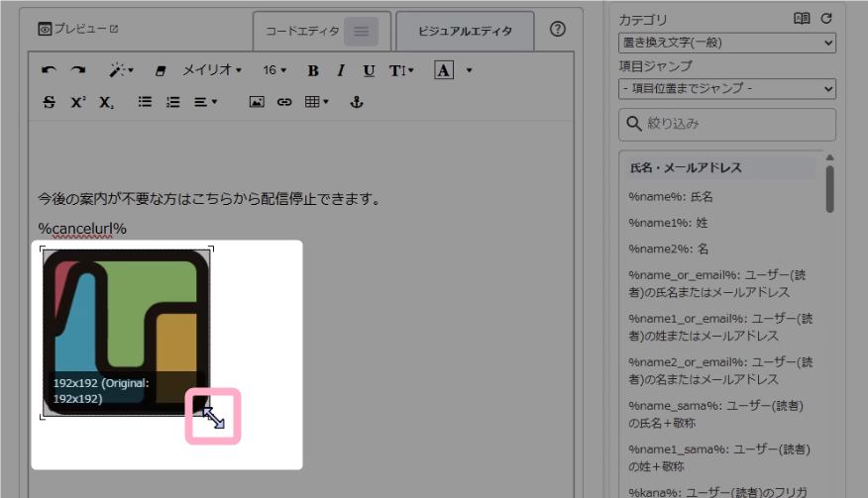The height and width of the screenshot is (498, 868).
Task: Select the inserted logo image
Action: click(x=126, y=332)
